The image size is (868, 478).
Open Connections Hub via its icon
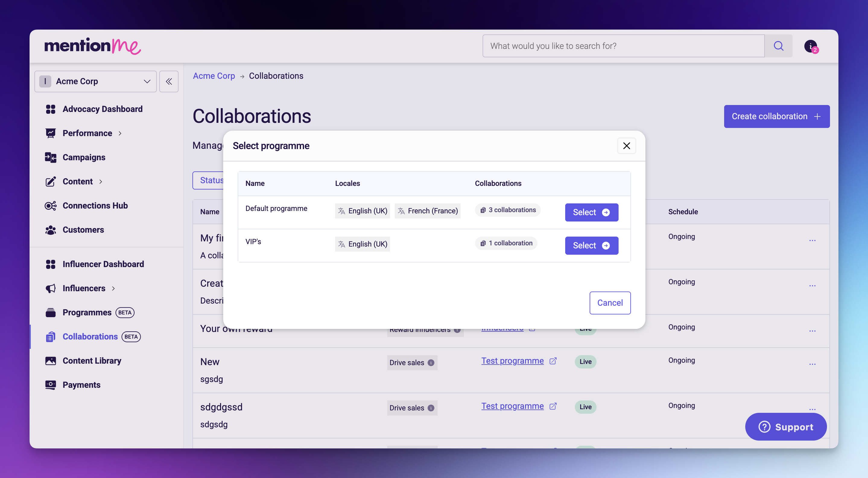point(51,206)
